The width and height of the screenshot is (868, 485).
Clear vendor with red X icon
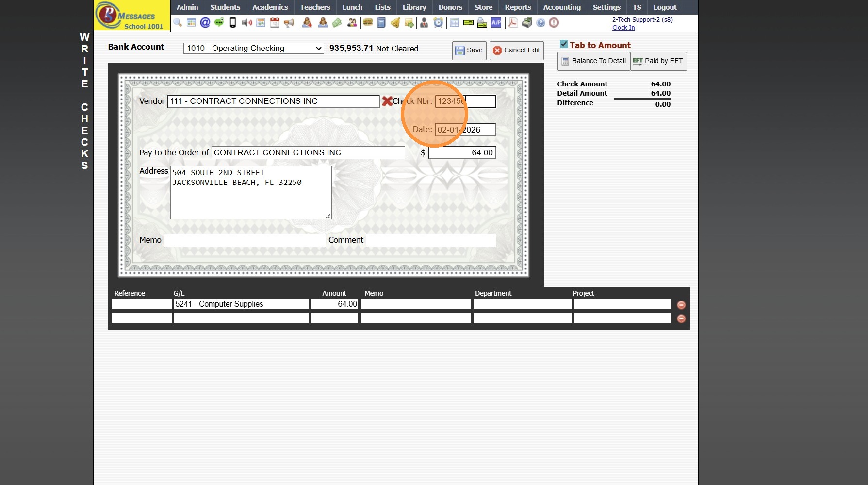[x=387, y=101]
